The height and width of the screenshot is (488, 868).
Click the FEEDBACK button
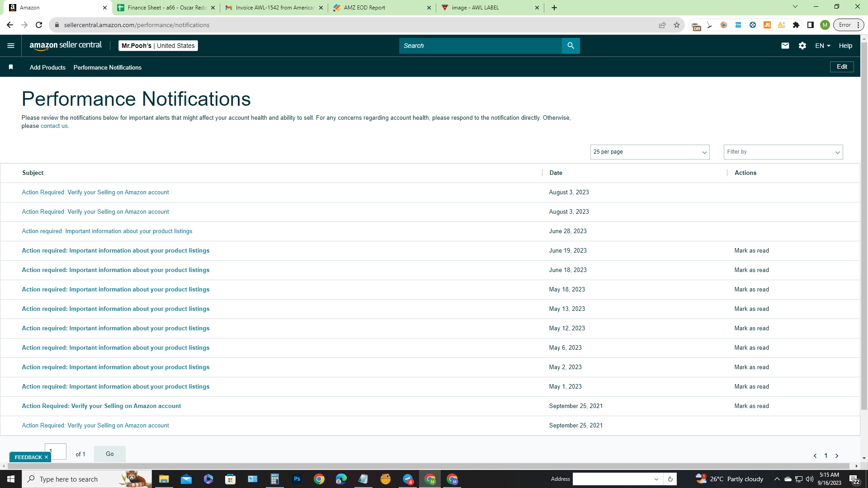(28, 457)
